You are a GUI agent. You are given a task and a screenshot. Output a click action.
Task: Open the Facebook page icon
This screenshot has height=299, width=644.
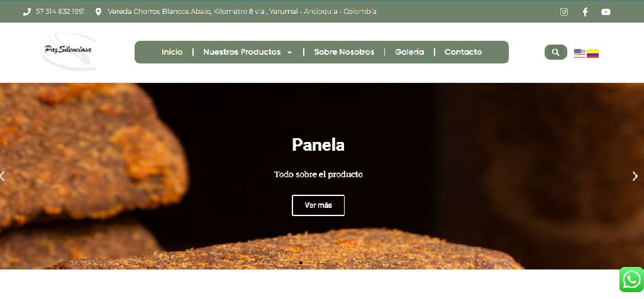click(585, 12)
